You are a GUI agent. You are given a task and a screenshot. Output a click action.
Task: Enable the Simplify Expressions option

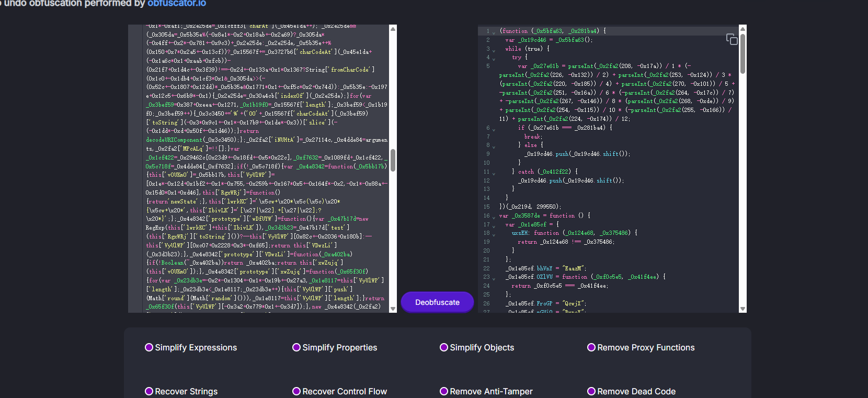pyautogui.click(x=149, y=347)
